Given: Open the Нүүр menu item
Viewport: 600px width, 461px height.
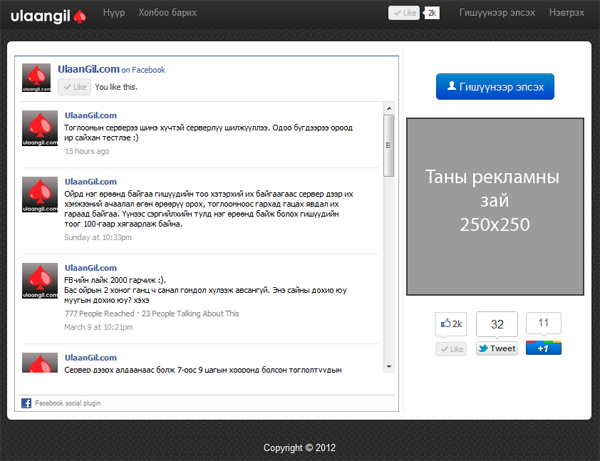Looking at the screenshot, I should [x=114, y=13].
